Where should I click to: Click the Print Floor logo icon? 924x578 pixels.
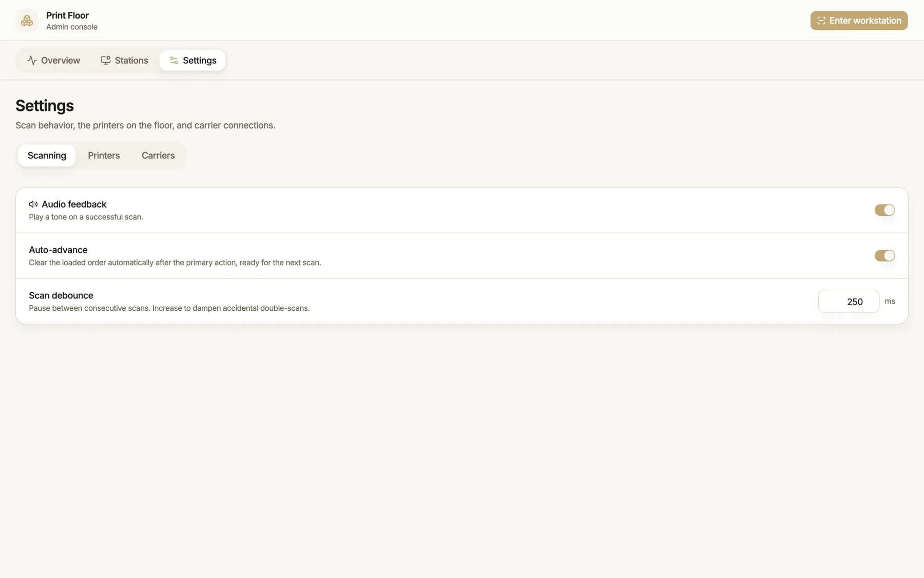[27, 21]
